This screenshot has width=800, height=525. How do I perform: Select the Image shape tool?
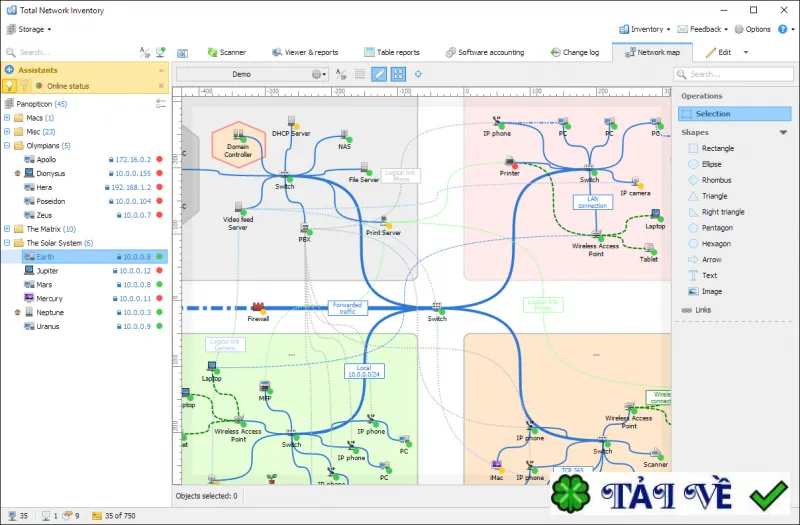click(x=705, y=291)
